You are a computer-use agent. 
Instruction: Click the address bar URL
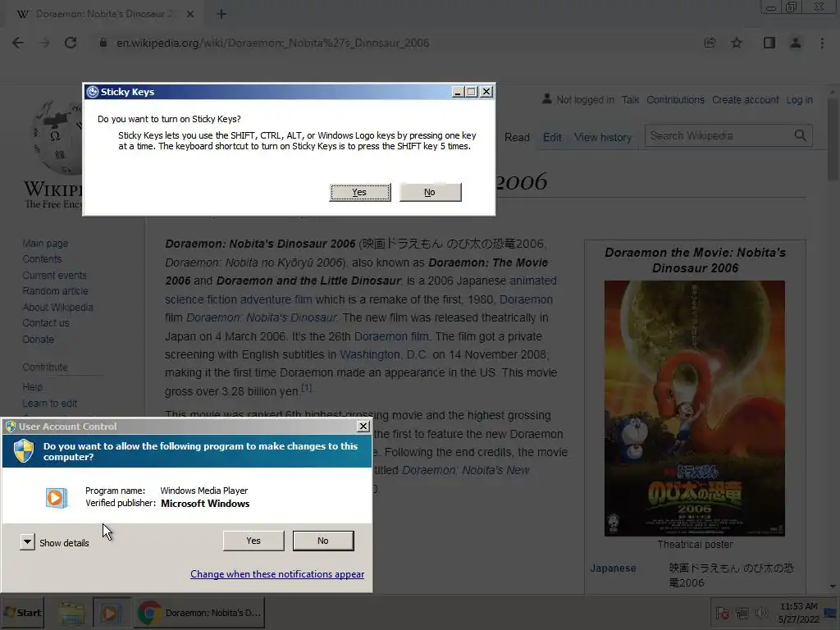click(272, 43)
